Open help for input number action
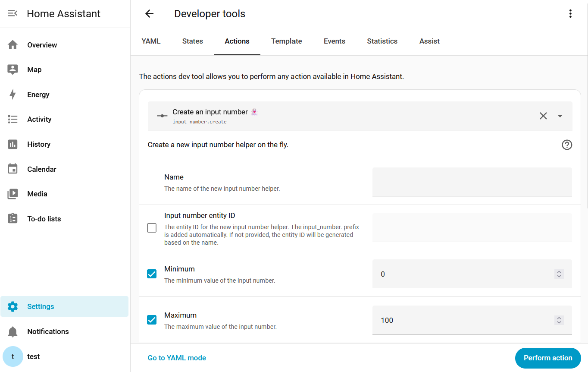The image size is (588, 372). pos(567,145)
